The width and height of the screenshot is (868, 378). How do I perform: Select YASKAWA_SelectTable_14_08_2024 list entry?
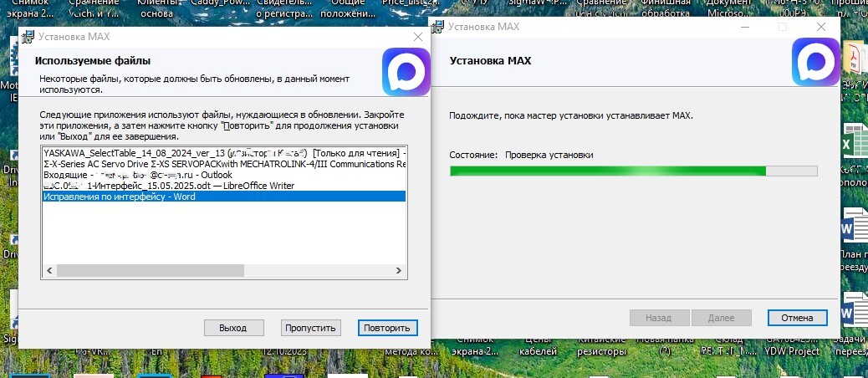pos(224,153)
